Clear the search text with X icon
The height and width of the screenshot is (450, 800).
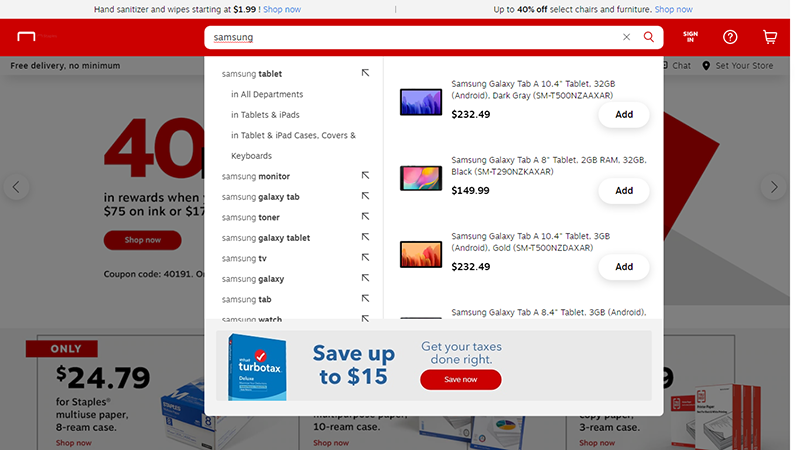click(x=626, y=37)
